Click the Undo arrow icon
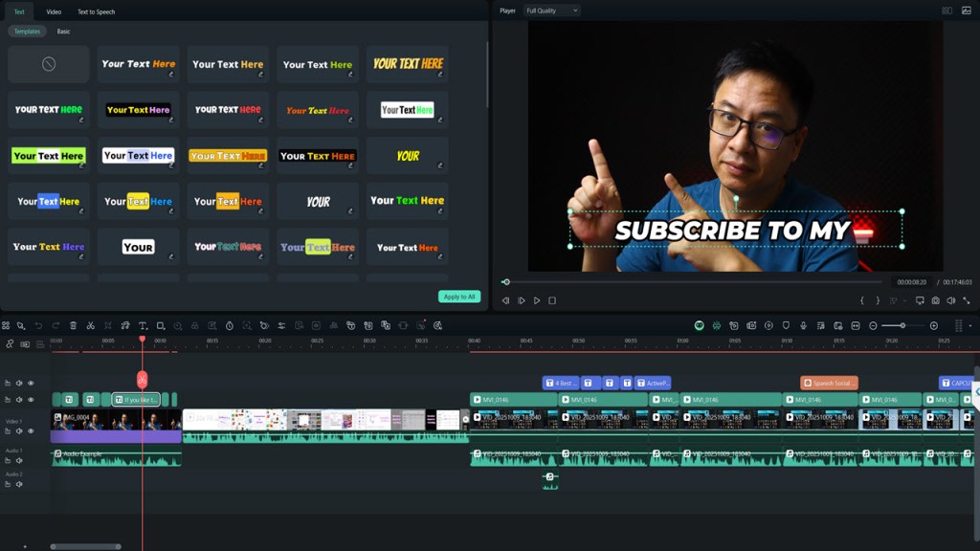 click(39, 326)
